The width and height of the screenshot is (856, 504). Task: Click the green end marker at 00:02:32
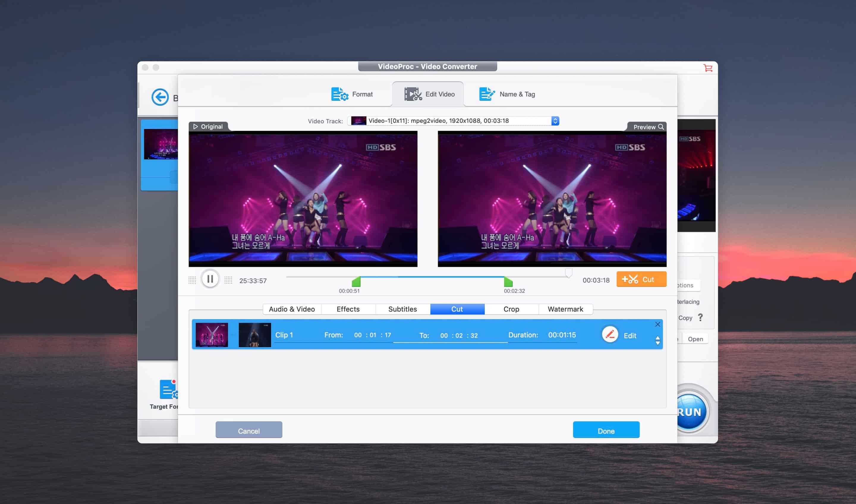[x=508, y=282]
